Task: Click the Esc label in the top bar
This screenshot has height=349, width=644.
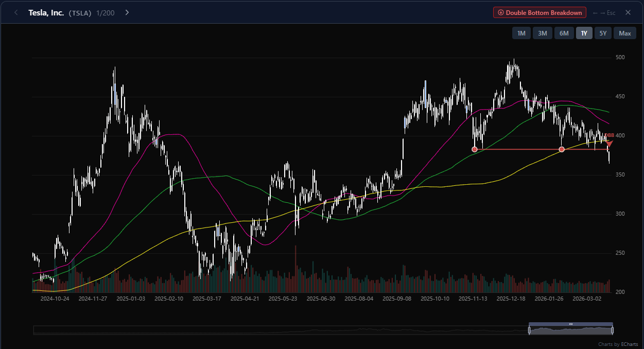Action: 611,12
